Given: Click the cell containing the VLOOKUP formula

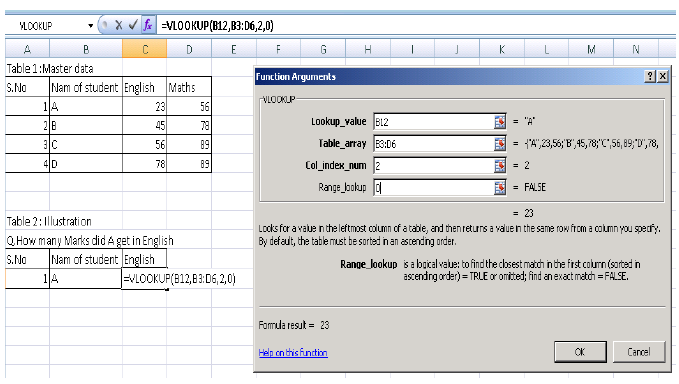Looking at the screenshot, I should pos(145,278).
